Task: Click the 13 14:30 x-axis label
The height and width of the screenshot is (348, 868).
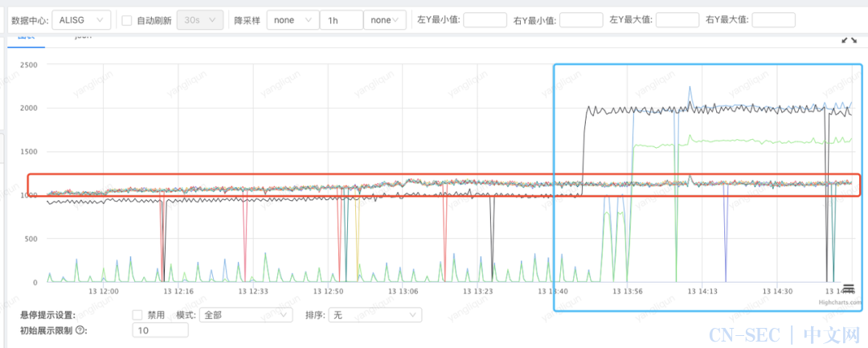Action: click(778, 290)
